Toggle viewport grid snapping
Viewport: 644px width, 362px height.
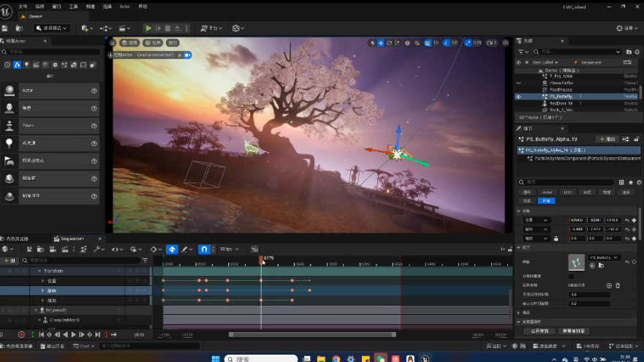click(x=428, y=42)
